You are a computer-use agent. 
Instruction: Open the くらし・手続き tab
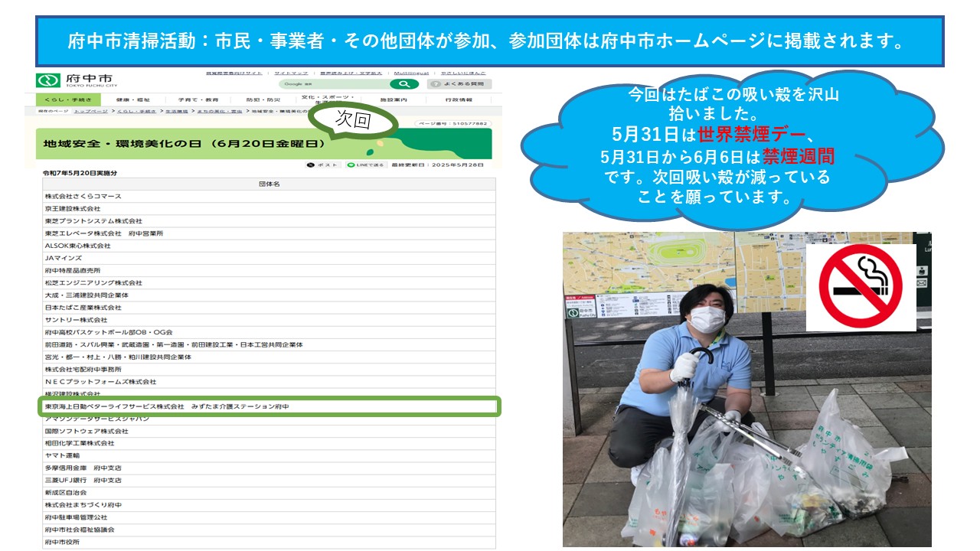click(67, 99)
